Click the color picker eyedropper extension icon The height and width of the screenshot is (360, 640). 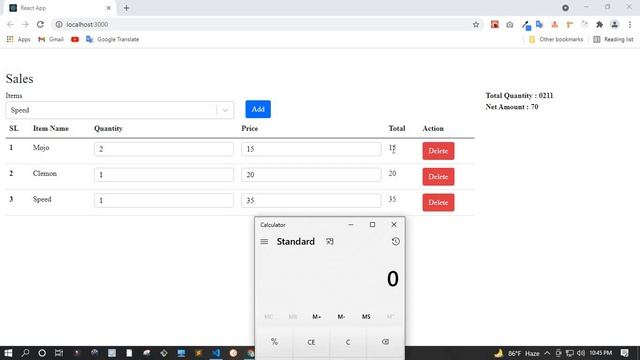coord(526,25)
